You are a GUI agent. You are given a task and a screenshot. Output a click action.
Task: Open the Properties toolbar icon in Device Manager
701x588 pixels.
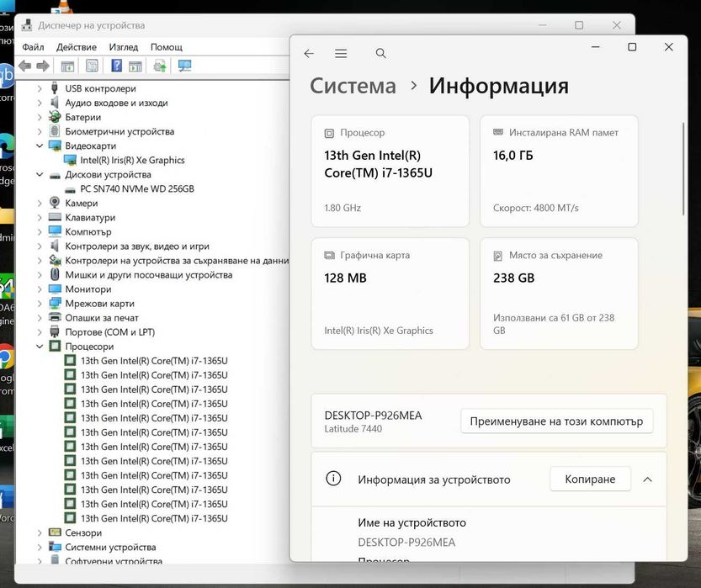(92, 66)
